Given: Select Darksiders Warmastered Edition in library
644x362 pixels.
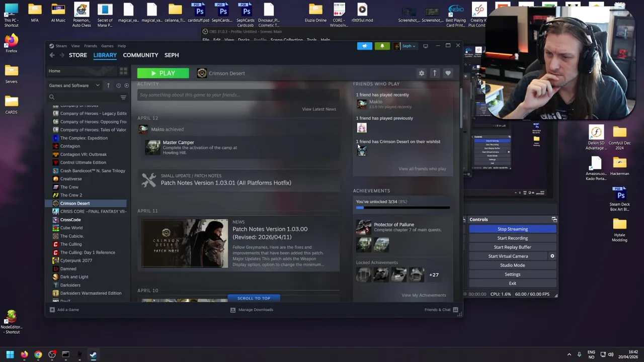Looking at the screenshot, I should pos(91,293).
